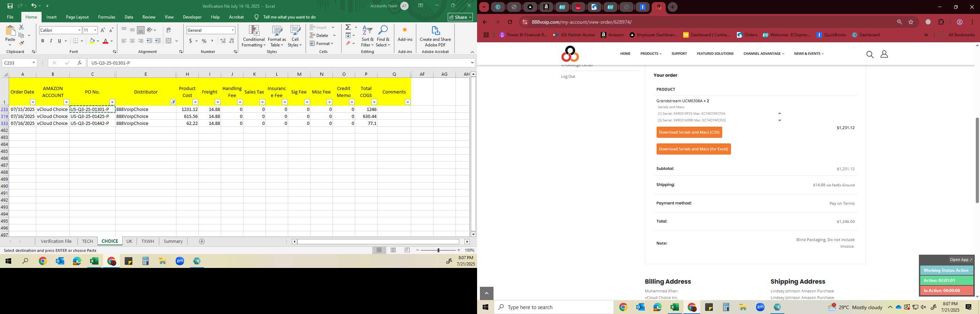Click the account user icon on 888voip

pyautogui.click(x=884, y=54)
